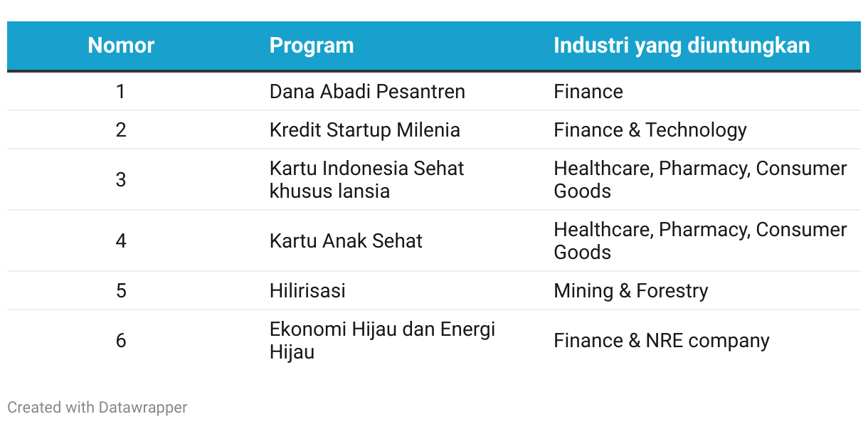Click row number 2

pos(121,130)
